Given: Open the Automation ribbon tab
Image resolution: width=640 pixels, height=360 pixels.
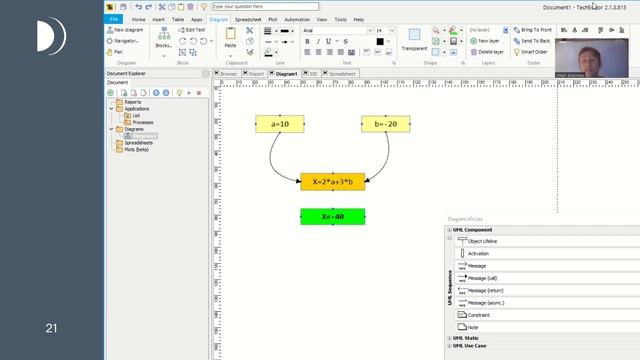Looking at the screenshot, I should pos(297,20).
